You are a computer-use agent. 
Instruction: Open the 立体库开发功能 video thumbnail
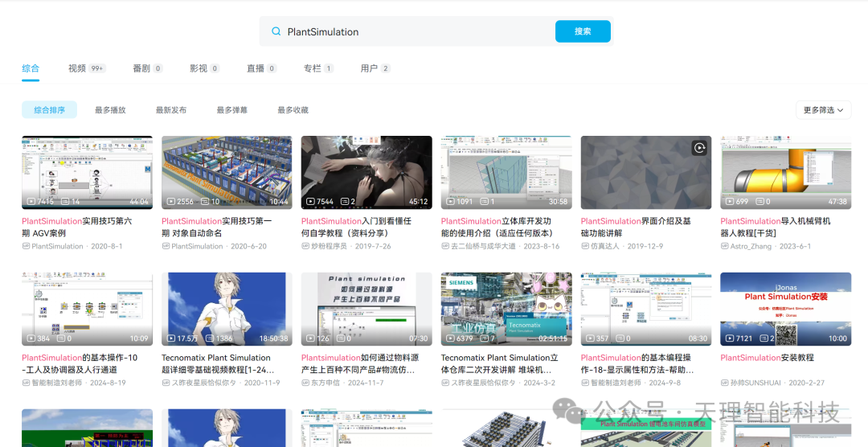point(506,172)
